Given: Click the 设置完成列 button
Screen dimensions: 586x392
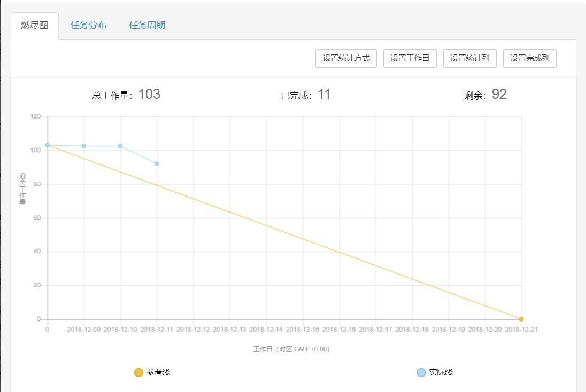Looking at the screenshot, I should pyautogui.click(x=529, y=58).
